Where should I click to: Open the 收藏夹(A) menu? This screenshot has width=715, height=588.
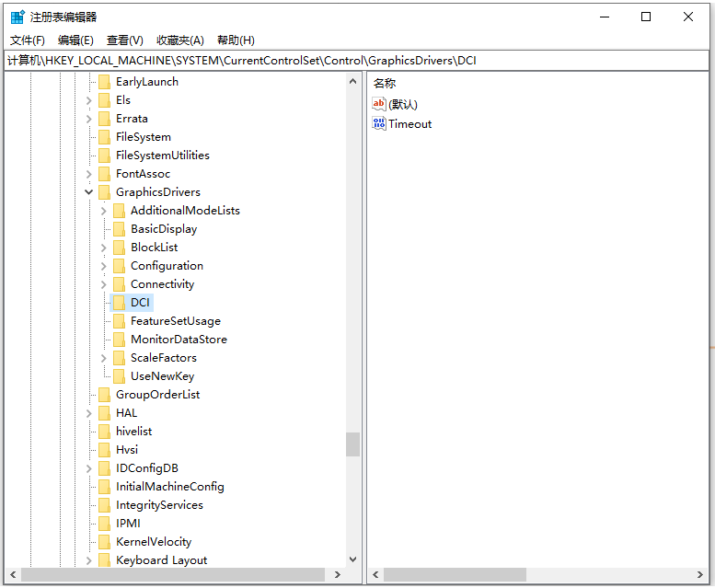click(x=179, y=40)
